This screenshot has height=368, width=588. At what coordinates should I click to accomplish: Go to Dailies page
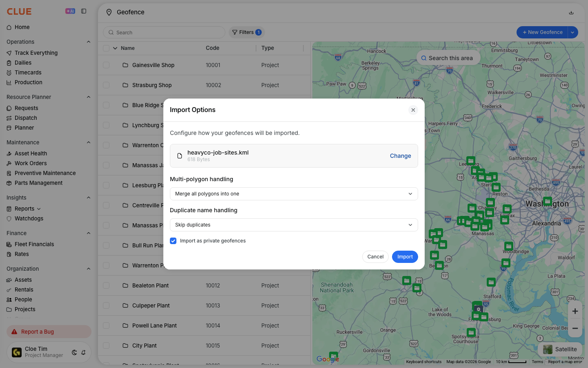23,63
